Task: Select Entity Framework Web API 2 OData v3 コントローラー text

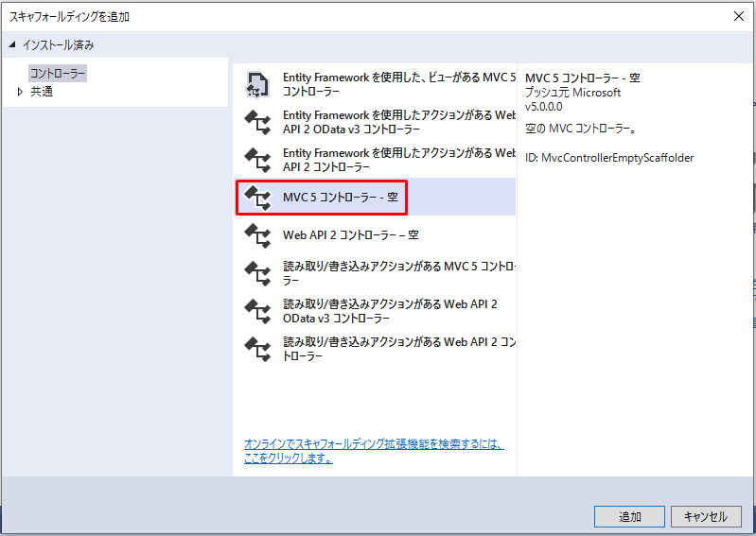Action: click(399, 122)
